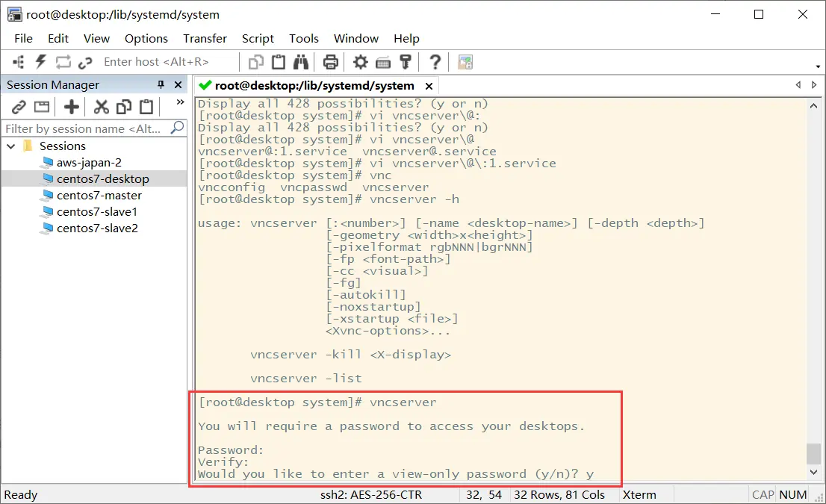Screen dimensions: 826x504
Task: Select the centos7-desktop session
Action: (103, 178)
